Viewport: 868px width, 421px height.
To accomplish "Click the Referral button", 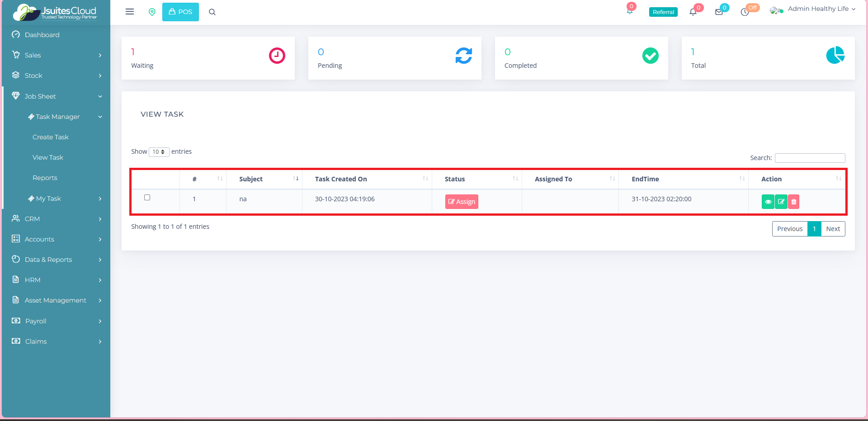I will click(x=663, y=12).
